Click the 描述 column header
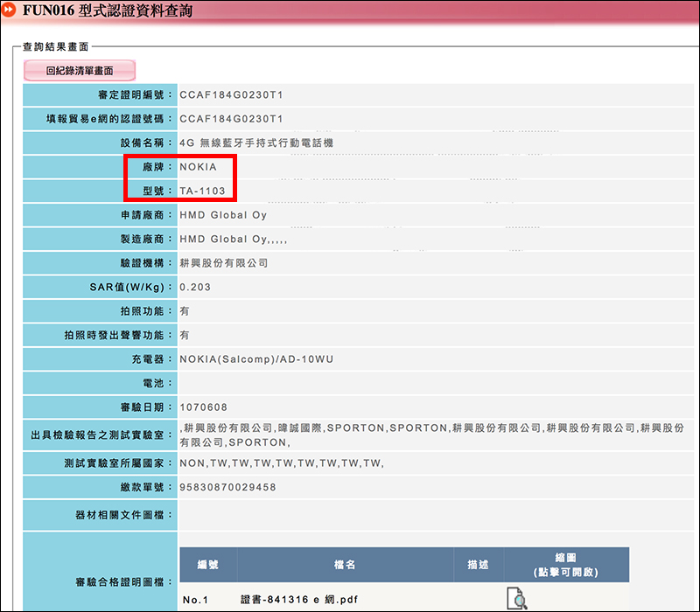This screenshot has height=612, width=700. point(478,565)
